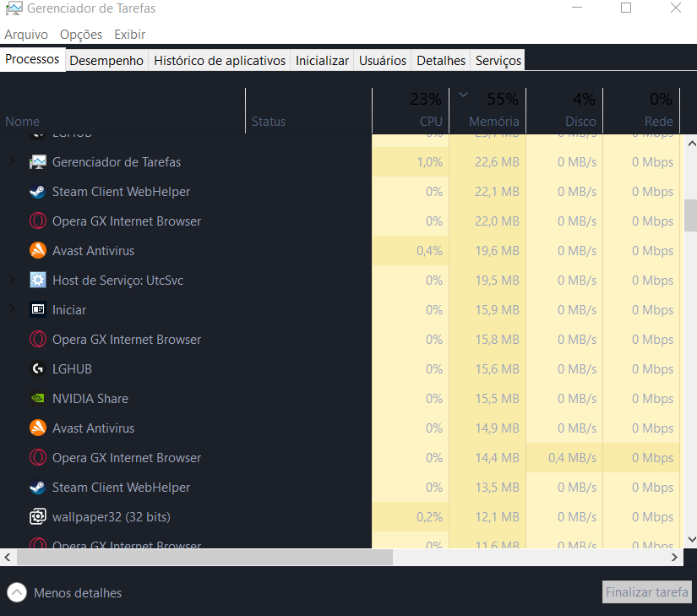
Task: Select the NVIDIA Share process name
Action: 90,399
